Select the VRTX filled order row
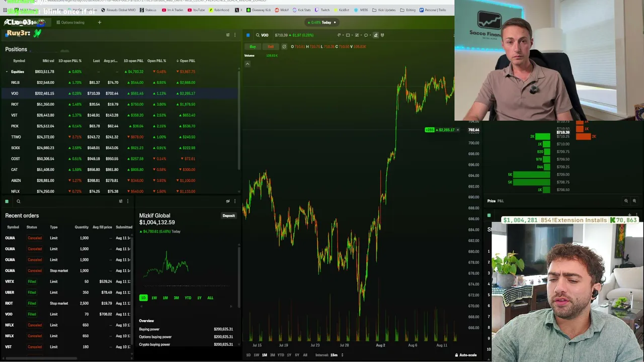Image resolution: width=644 pixels, height=362 pixels. pos(66,282)
